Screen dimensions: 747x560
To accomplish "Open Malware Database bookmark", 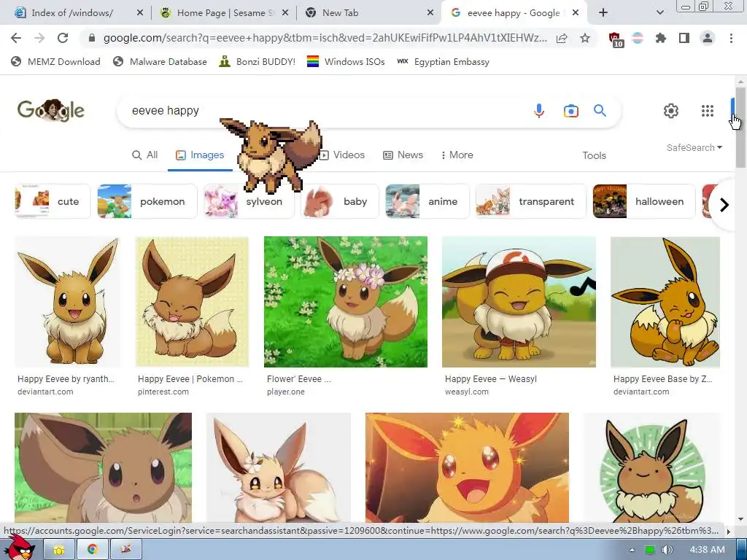I will pyautogui.click(x=160, y=62).
